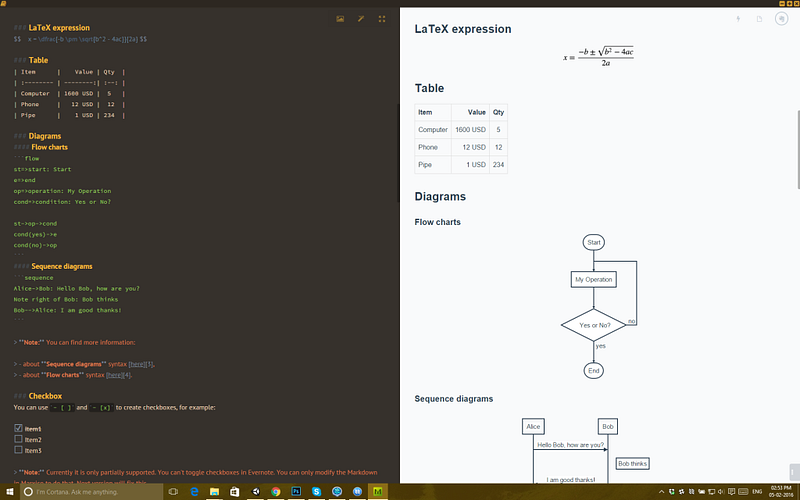Click the Cortana search box
This screenshot has height=500, width=800.
click(92, 492)
